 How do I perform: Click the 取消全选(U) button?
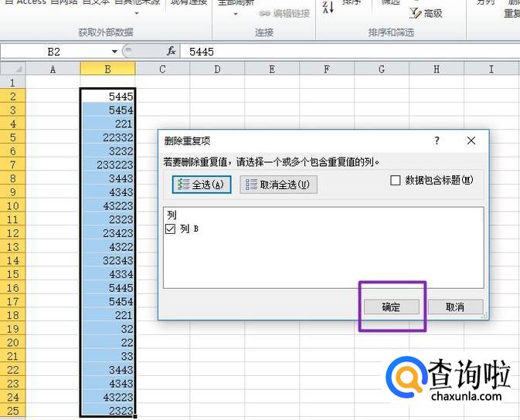pyautogui.click(x=278, y=185)
